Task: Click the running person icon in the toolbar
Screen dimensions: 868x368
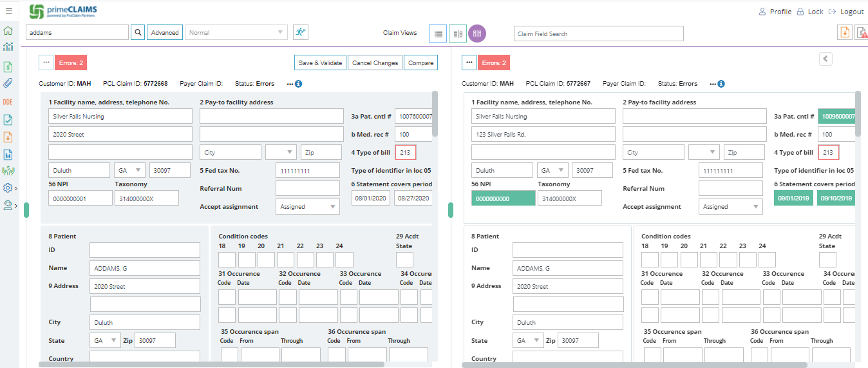Action: click(300, 32)
